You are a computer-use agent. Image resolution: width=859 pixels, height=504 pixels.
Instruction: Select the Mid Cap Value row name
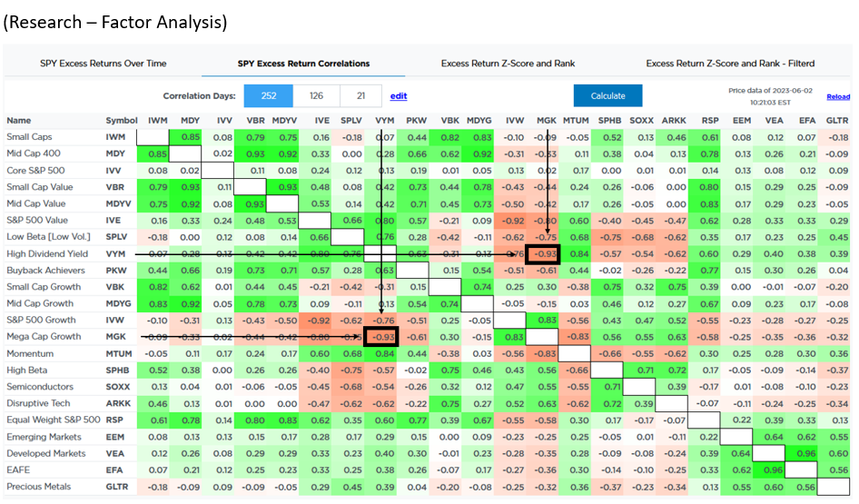coord(36,203)
